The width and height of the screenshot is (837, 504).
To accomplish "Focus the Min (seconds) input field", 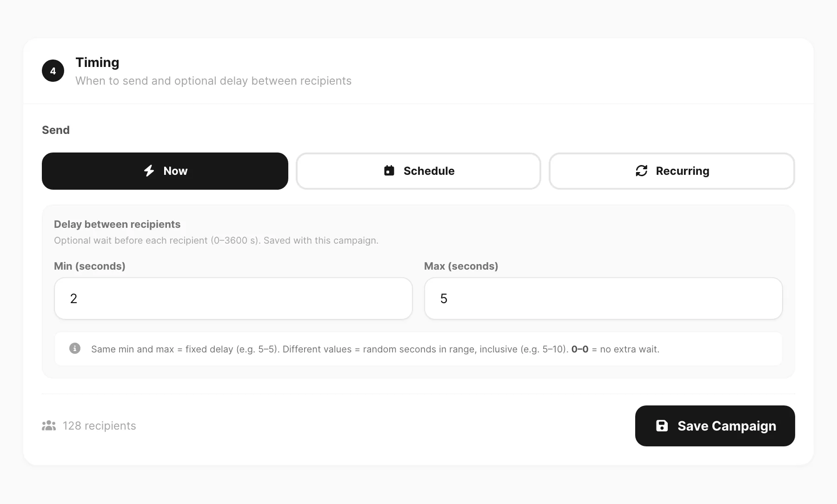I will click(233, 298).
